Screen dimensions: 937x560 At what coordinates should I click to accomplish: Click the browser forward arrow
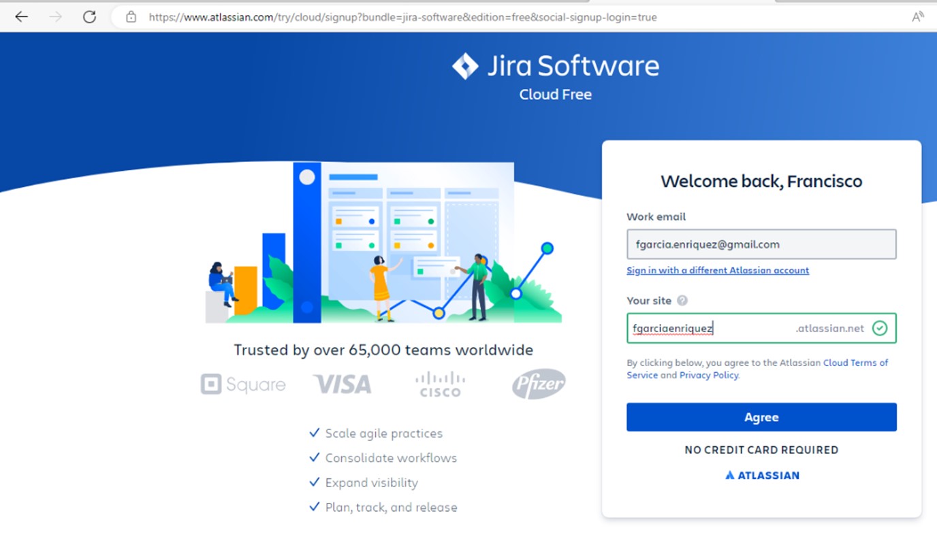pos(56,17)
